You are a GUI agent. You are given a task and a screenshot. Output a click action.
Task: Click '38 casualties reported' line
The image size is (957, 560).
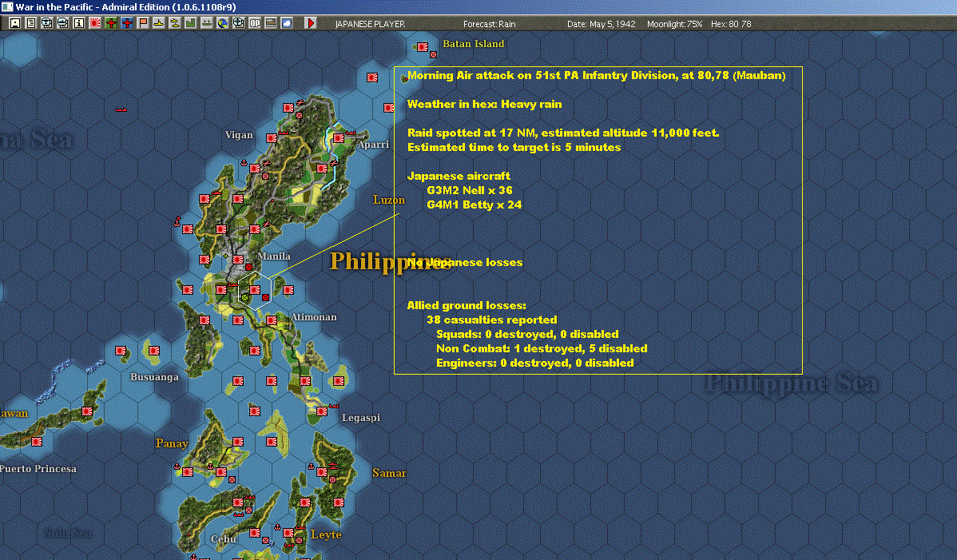point(492,320)
